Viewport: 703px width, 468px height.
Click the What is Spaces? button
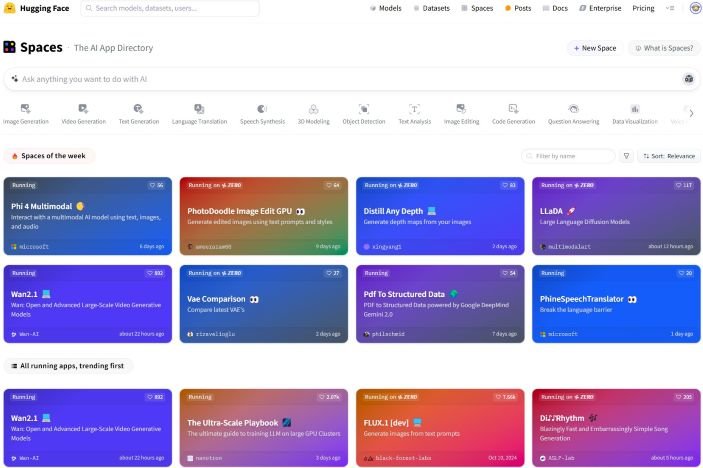coord(664,48)
